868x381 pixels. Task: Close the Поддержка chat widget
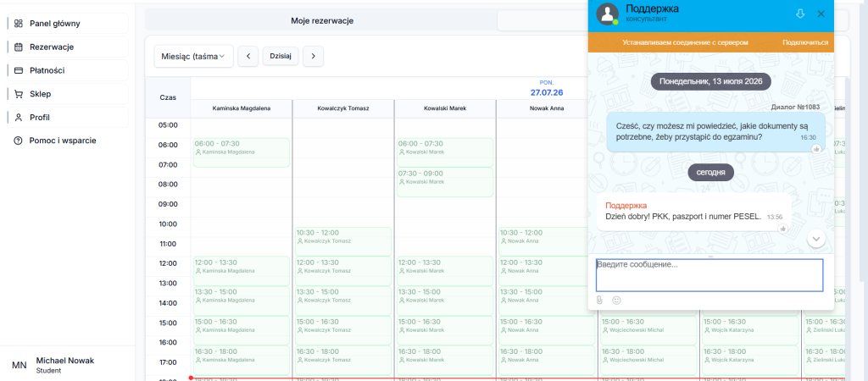(x=821, y=14)
